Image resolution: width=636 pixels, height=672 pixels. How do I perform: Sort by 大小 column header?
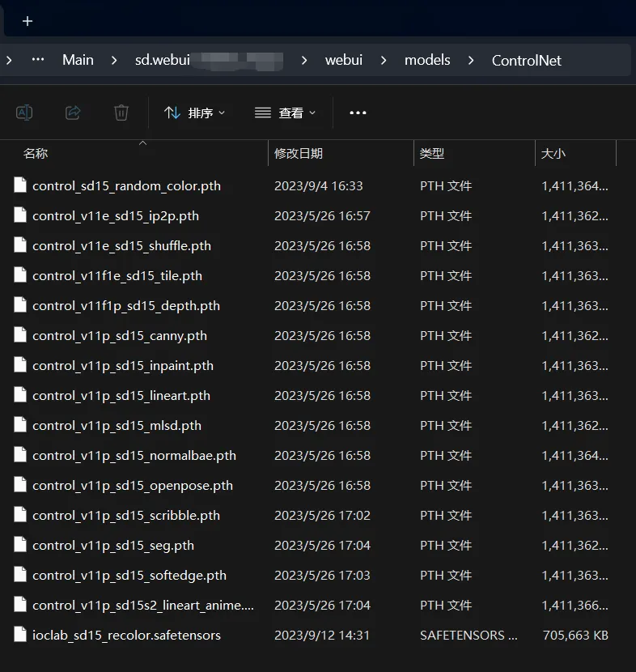(553, 153)
